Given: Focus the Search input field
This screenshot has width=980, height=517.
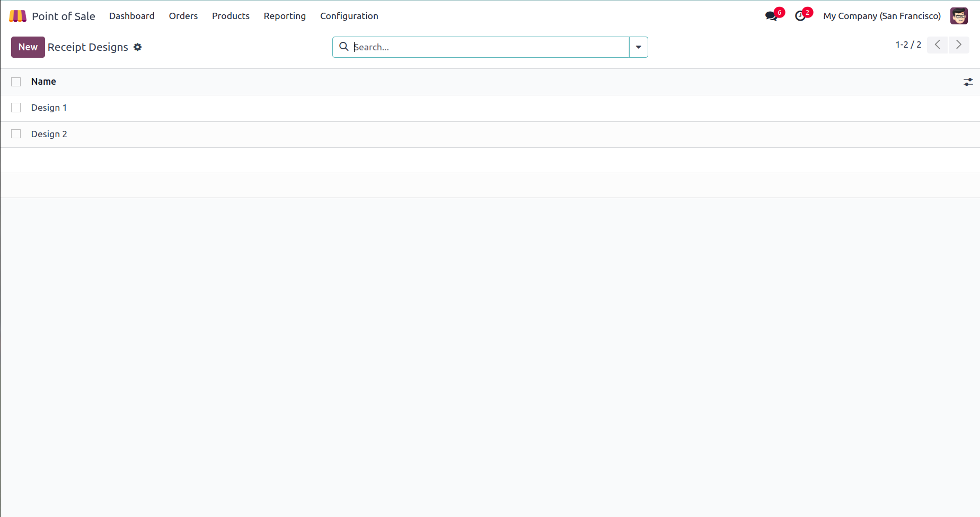Looking at the screenshot, I should [490, 47].
